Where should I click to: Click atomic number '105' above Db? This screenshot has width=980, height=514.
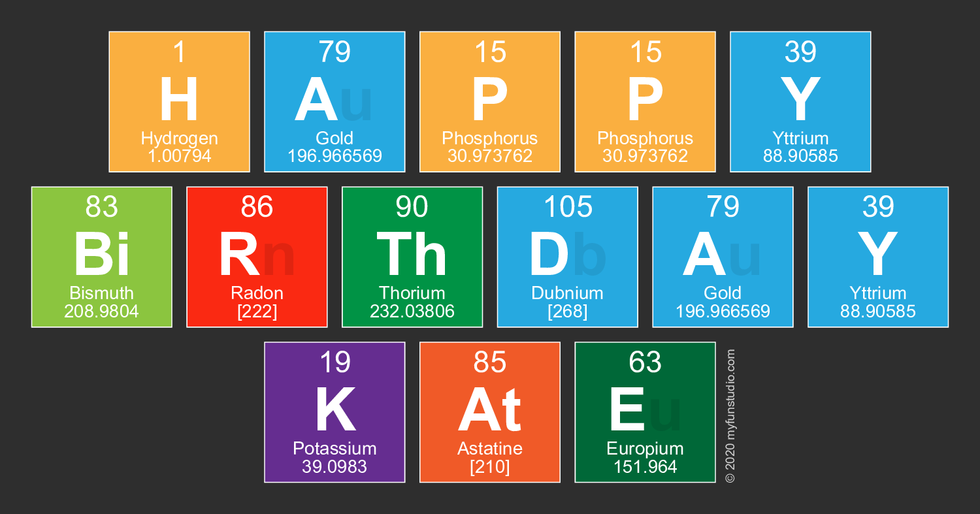[568, 207]
